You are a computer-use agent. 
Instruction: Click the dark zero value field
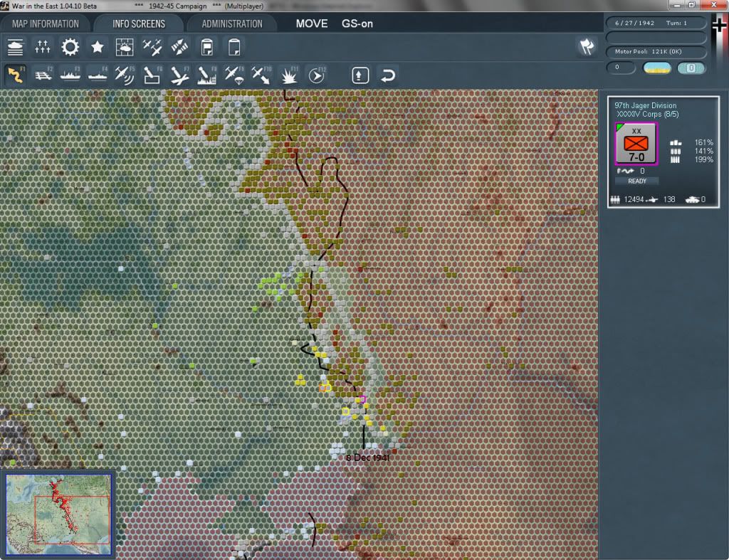pos(621,68)
